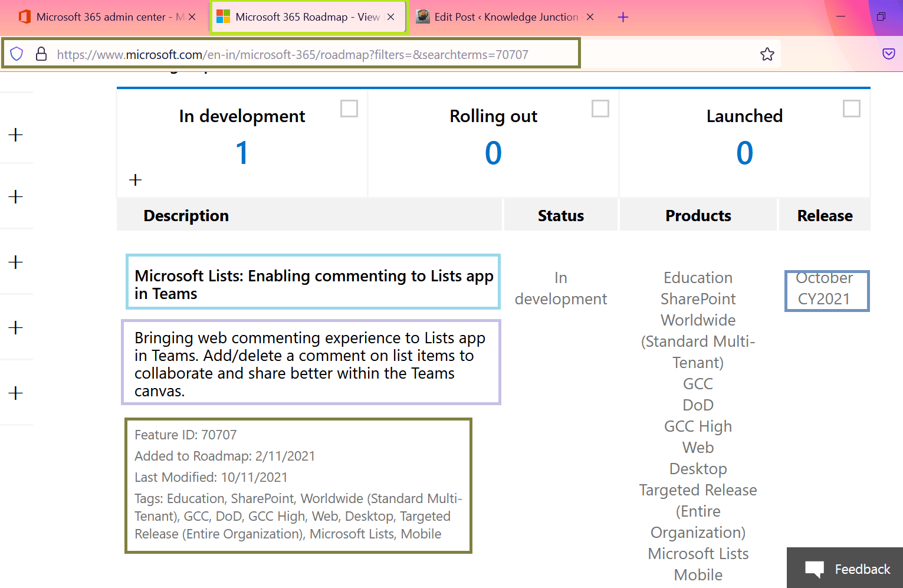Click "Desktop" in the Products column
The height and width of the screenshot is (588, 903).
tap(698, 469)
